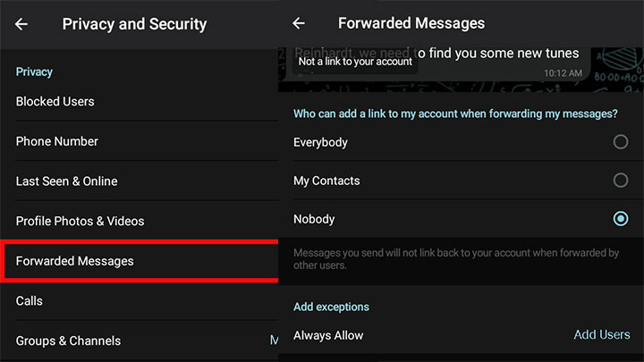Select the My Contacts radio button

pos(620,181)
